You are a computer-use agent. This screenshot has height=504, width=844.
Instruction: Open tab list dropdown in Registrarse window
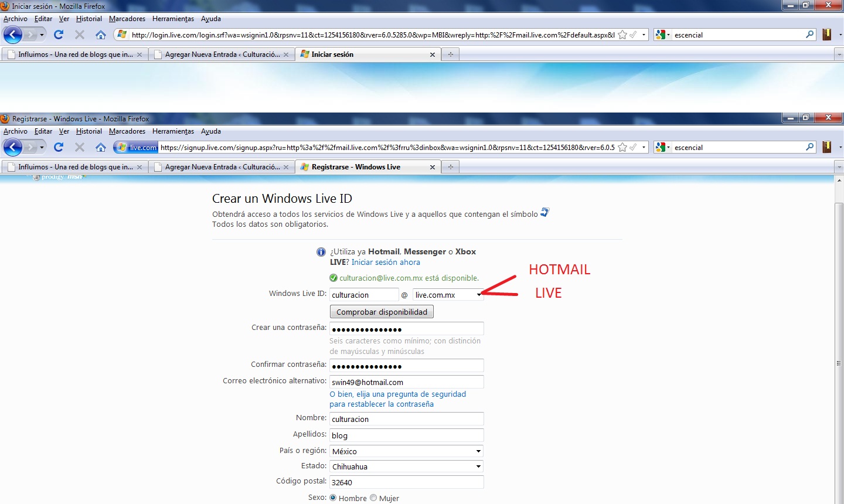[x=839, y=167]
